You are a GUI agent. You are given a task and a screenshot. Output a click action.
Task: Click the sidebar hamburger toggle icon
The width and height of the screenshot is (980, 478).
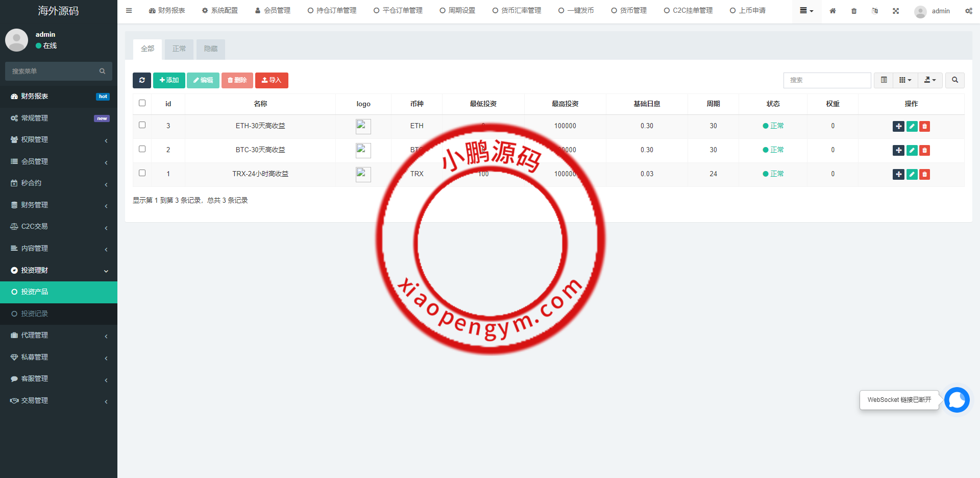[x=129, y=11]
